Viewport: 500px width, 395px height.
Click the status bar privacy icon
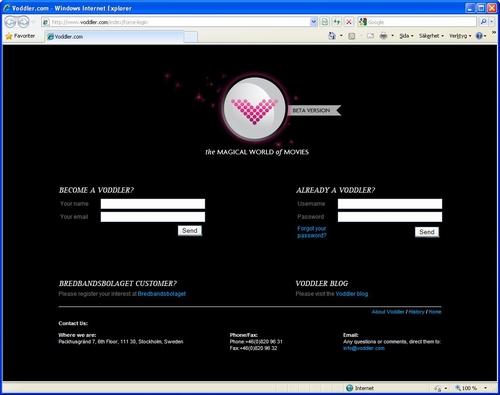click(x=437, y=388)
